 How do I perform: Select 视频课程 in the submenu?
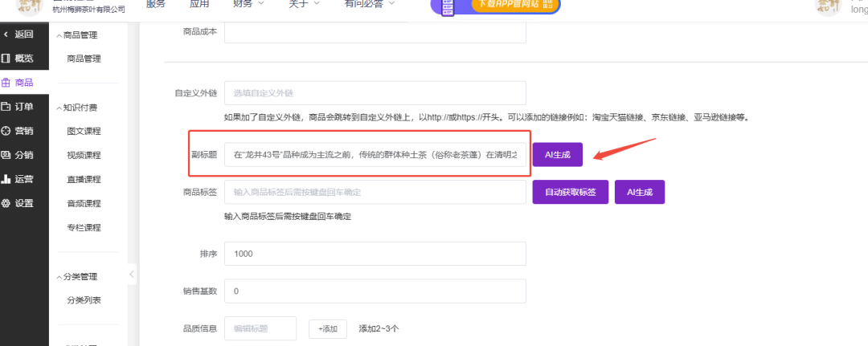pyautogui.click(x=84, y=155)
